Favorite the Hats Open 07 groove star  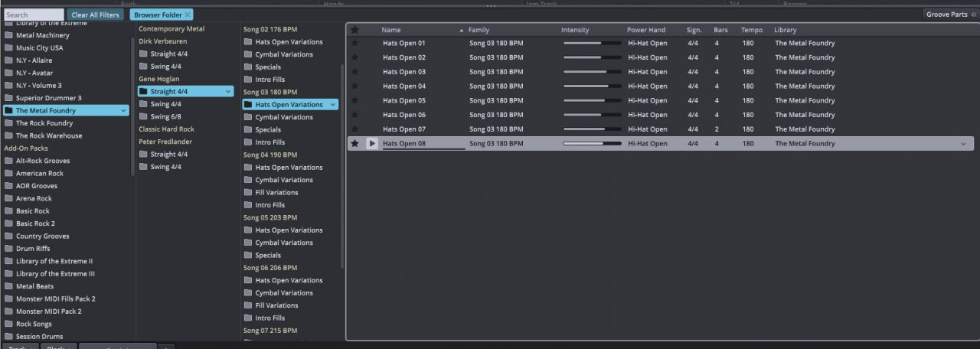pyautogui.click(x=354, y=129)
